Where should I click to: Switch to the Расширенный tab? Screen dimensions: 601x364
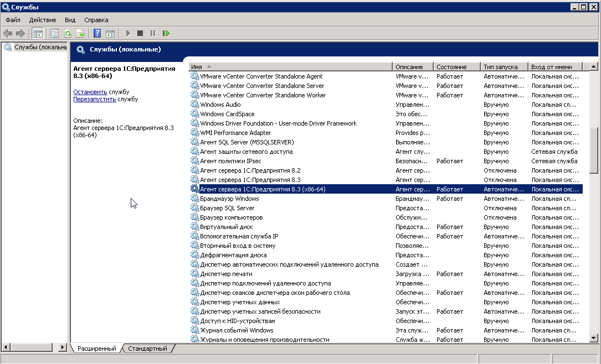tap(96, 349)
